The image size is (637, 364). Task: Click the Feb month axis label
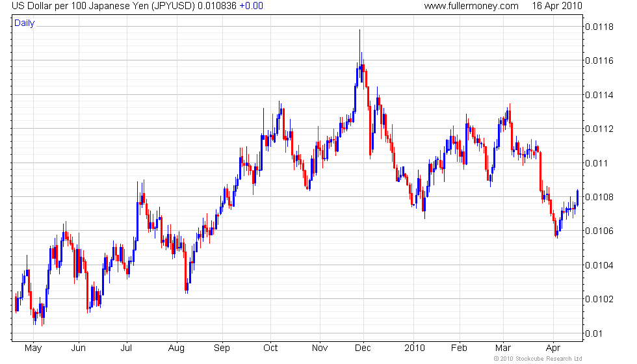[x=459, y=348]
